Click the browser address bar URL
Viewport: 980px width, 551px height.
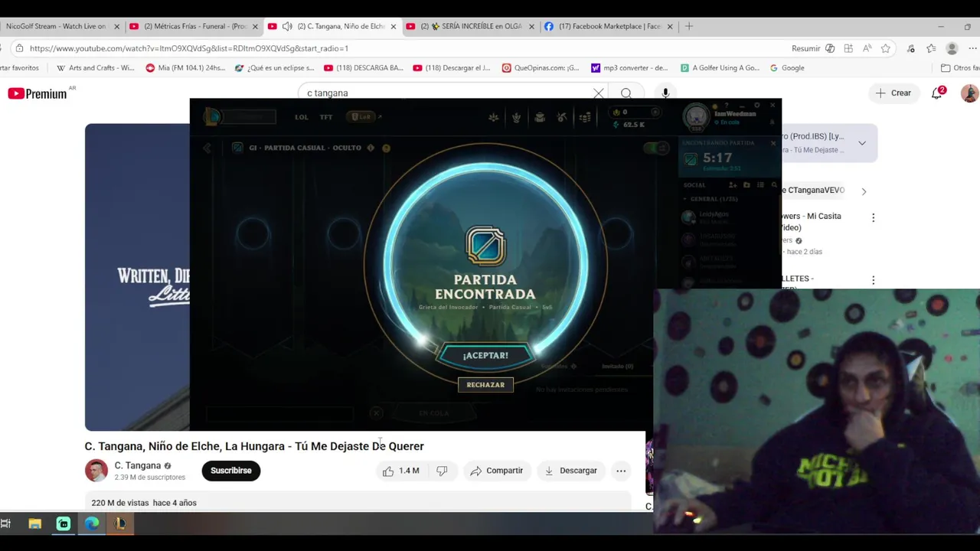(189, 48)
